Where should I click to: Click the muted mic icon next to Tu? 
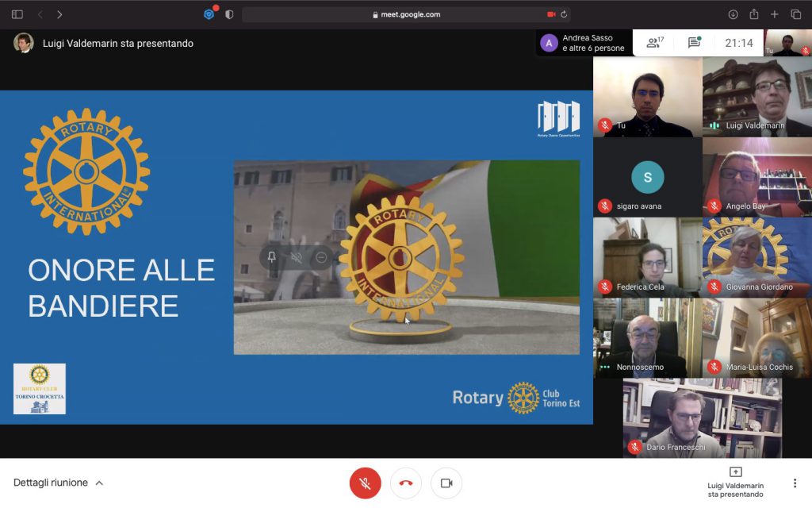pyautogui.click(x=605, y=125)
